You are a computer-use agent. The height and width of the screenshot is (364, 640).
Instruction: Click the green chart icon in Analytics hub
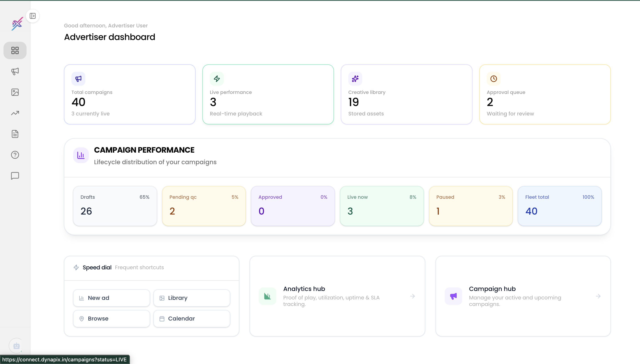click(268, 296)
